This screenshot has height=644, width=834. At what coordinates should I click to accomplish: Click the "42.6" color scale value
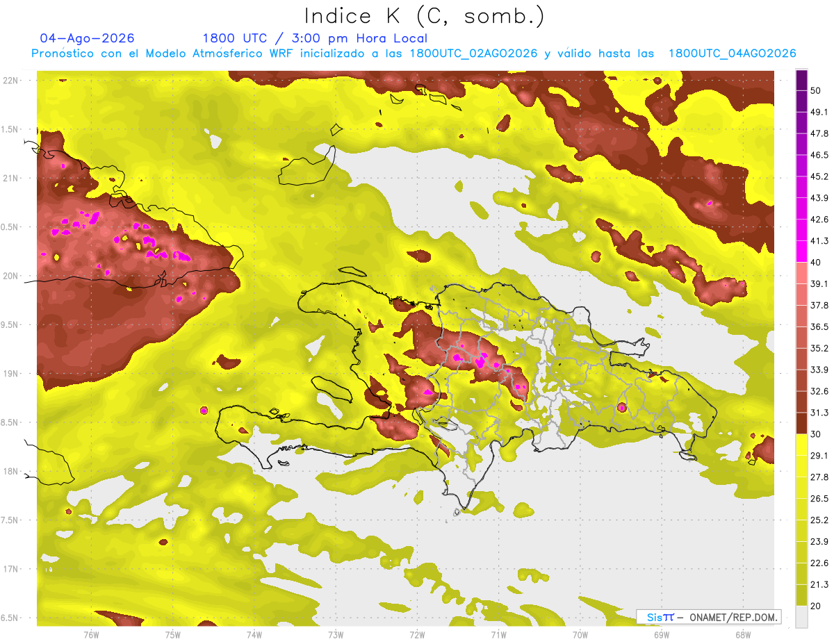[x=819, y=220]
